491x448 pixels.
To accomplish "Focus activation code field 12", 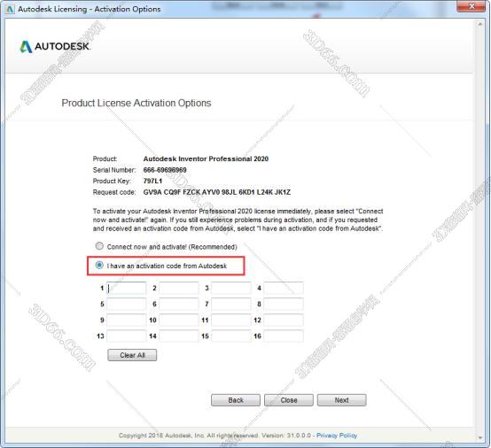I will click(x=284, y=320).
